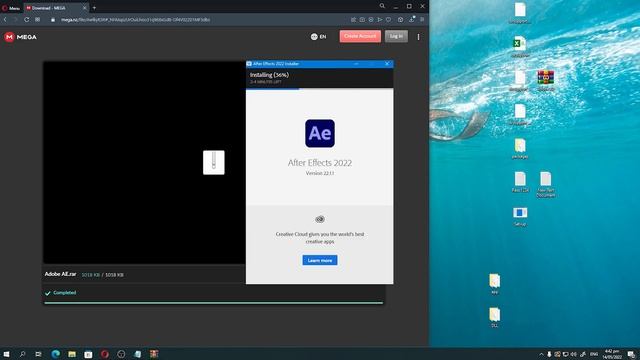Screen dimensions: 640x360
Task: Click the ENG language indicator
Action: [x=594, y=354]
